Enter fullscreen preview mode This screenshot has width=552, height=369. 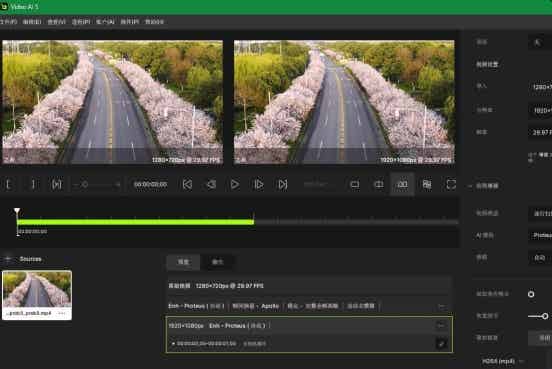click(x=451, y=184)
